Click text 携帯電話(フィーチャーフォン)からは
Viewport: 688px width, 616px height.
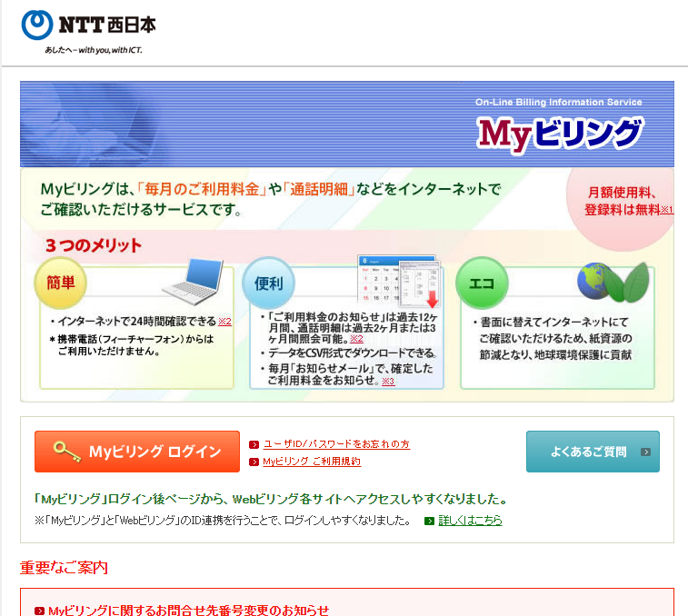point(135,339)
